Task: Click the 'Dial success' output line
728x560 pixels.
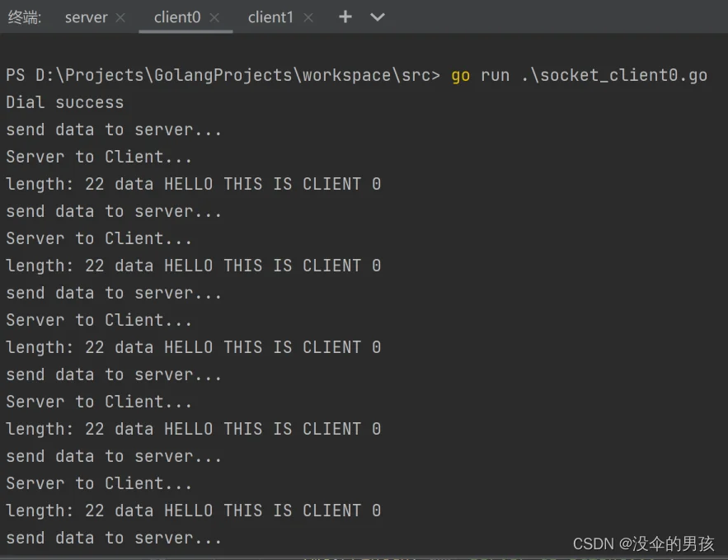Action: click(x=65, y=102)
